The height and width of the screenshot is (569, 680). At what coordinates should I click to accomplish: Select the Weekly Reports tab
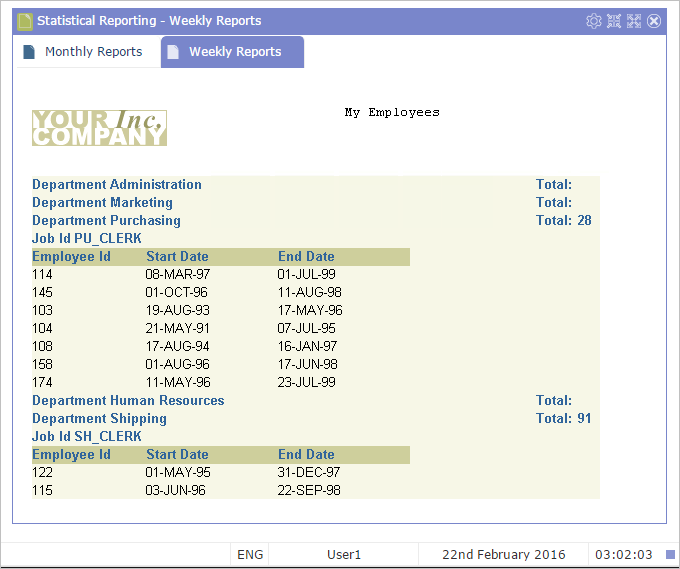tap(232, 52)
